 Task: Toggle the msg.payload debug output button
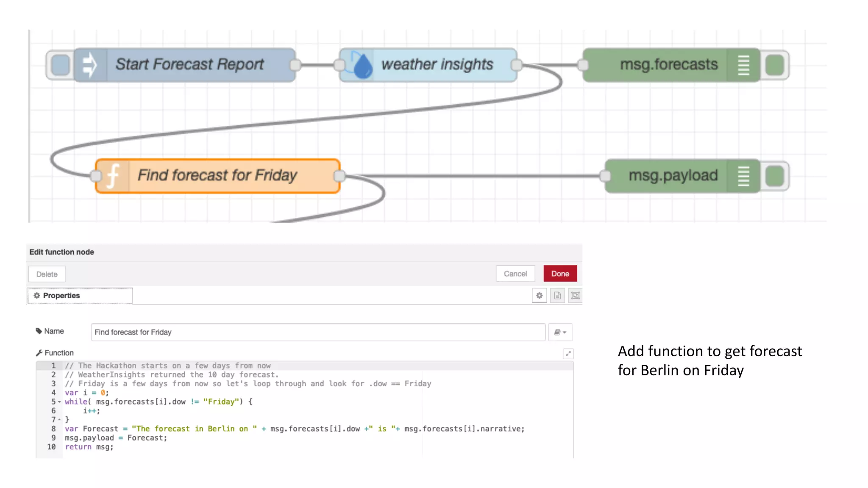[775, 176]
